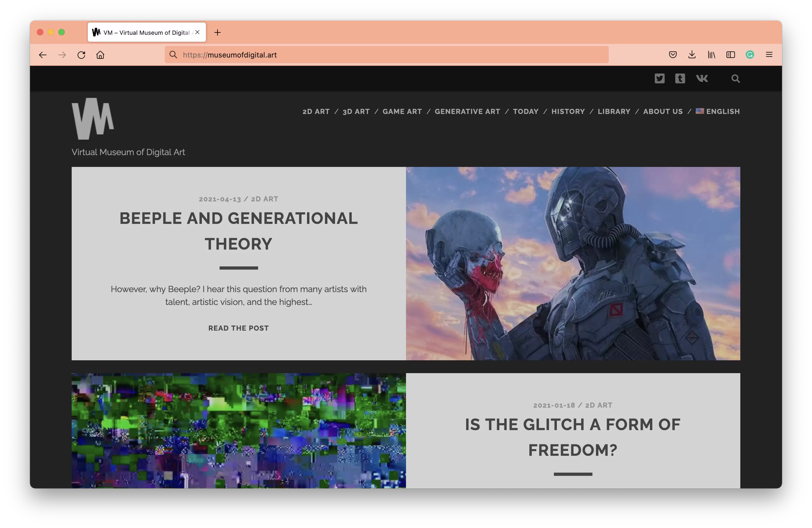The width and height of the screenshot is (812, 528).
Task: Open Beeple and Generational Theory post title
Action: coord(239,231)
